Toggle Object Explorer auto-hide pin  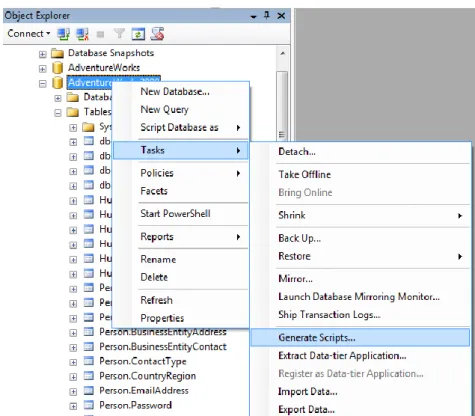point(267,15)
